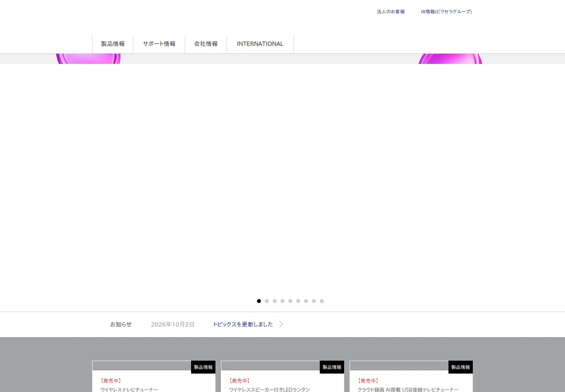Image resolution: width=565 pixels, height=392 pixels.
Task: Click 製品情報 tag on USB接続テレビチューナー card
Action: click(x=461, y=367)
